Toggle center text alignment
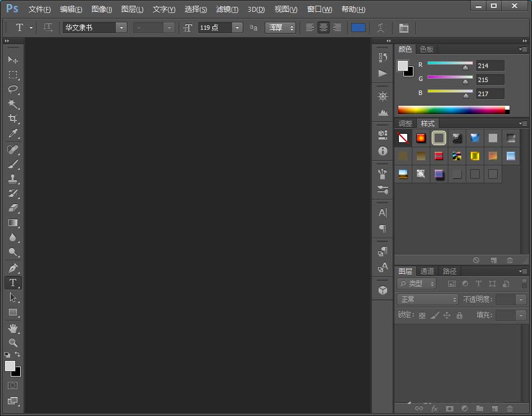 click(323, 28)
